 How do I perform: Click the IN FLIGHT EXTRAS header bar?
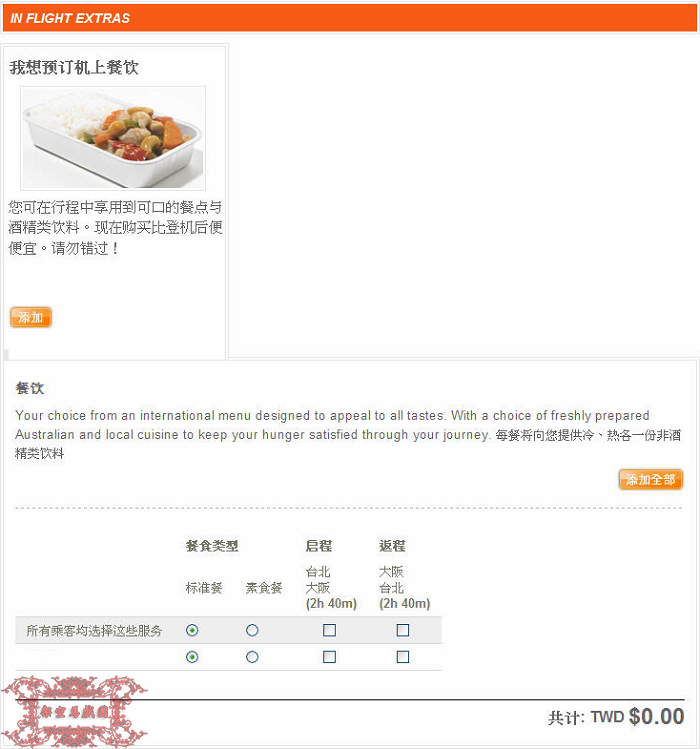pyautogui.click(x=350, y=18)
